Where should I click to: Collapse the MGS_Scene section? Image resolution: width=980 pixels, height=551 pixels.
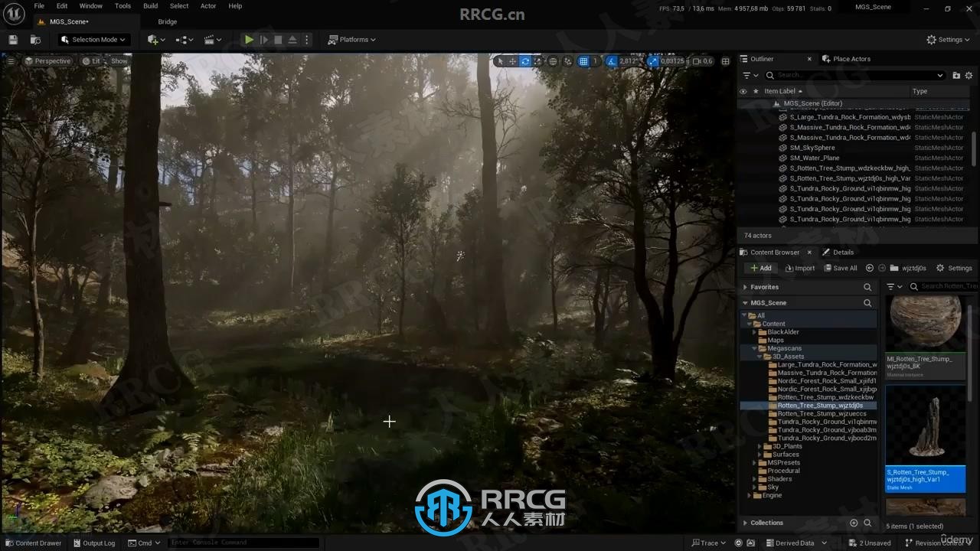(x=745, y=303)
